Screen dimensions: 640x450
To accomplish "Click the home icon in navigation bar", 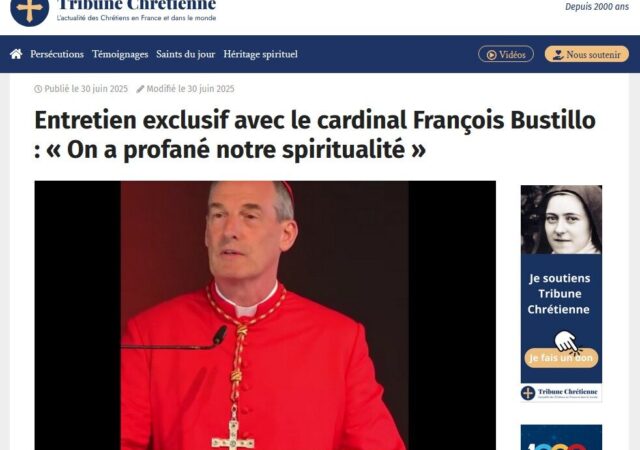I will (16, 54).
